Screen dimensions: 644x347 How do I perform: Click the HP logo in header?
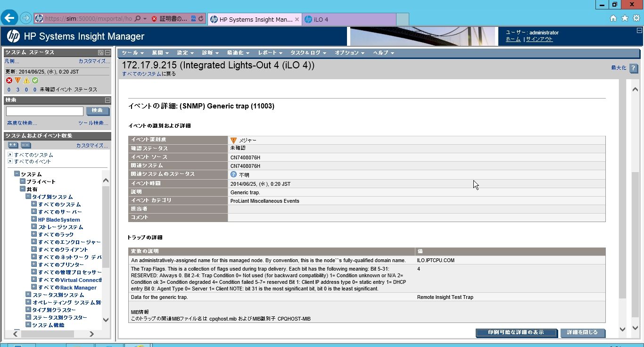pyautogui.click(x=13, y=36)
